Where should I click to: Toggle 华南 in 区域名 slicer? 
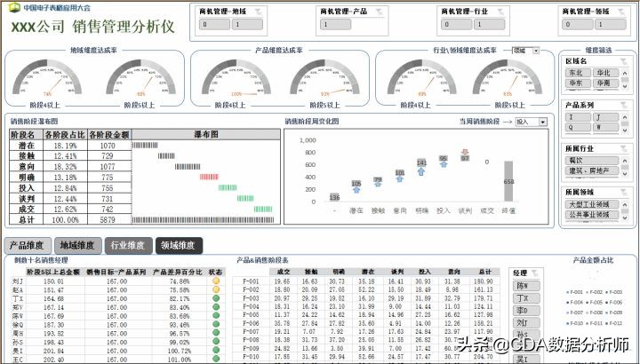pos(605,83)
